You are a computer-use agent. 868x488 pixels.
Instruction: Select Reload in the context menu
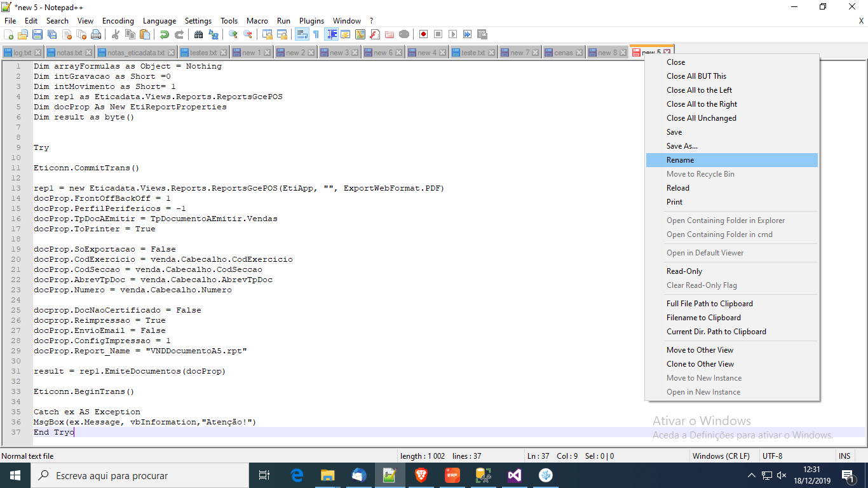pyautogui.click(x=732, y=188)
